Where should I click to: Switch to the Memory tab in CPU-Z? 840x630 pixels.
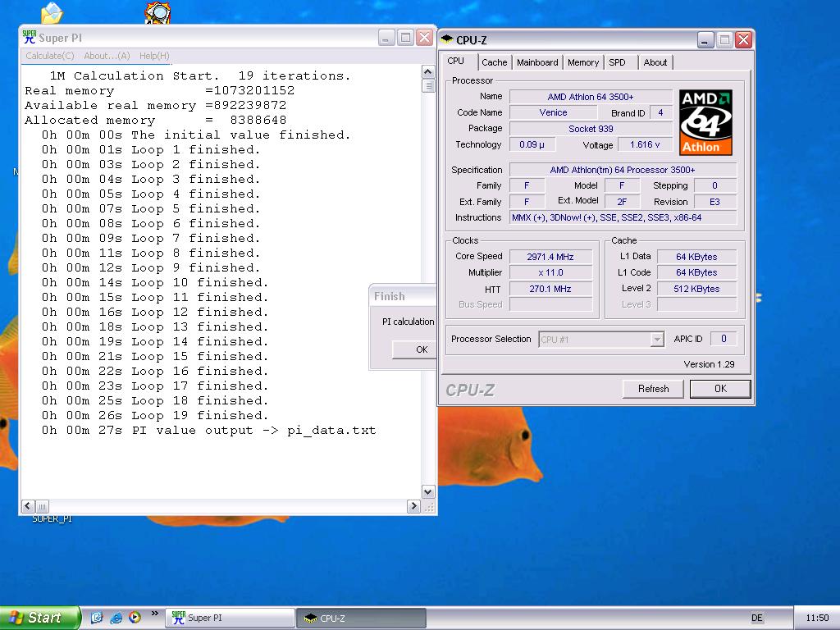point(583,62)
